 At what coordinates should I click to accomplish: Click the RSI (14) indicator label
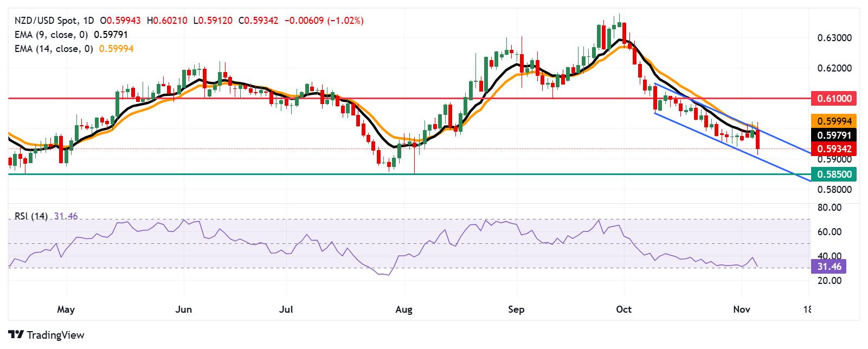coord(30,216)
